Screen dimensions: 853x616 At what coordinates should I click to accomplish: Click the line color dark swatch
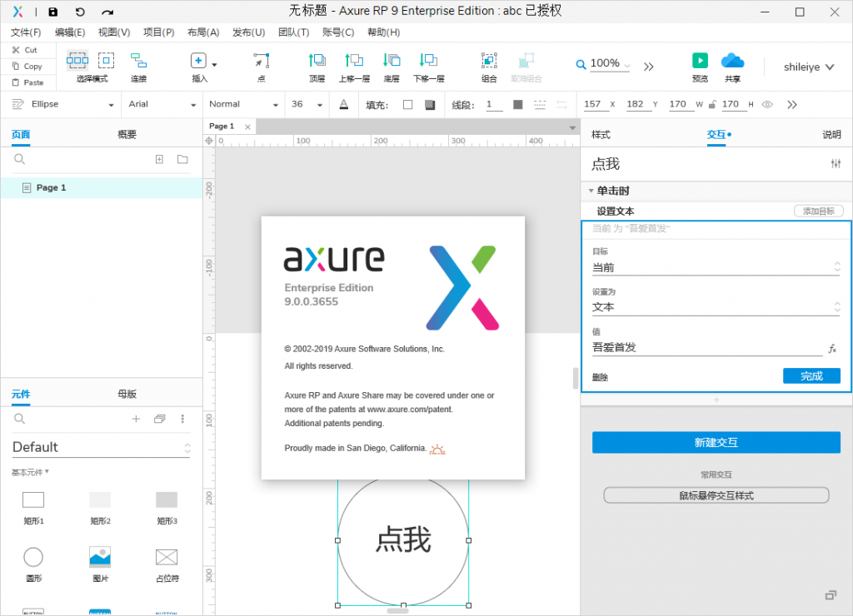518,104
